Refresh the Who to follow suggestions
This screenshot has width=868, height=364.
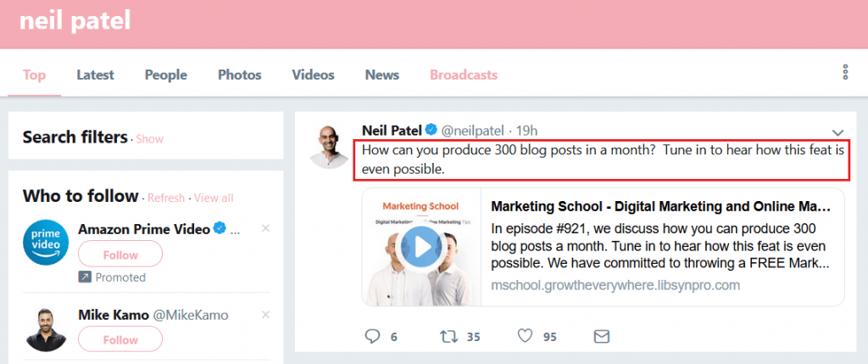[166, 199]
